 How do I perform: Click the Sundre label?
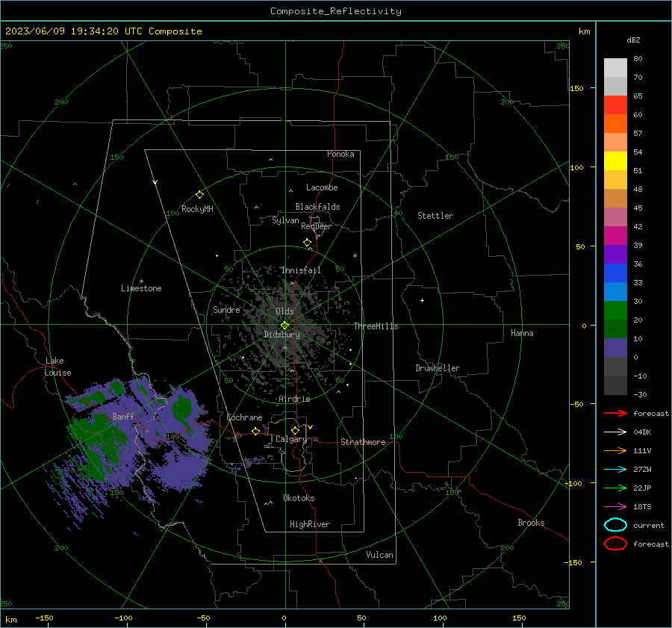tap(226, 309)
